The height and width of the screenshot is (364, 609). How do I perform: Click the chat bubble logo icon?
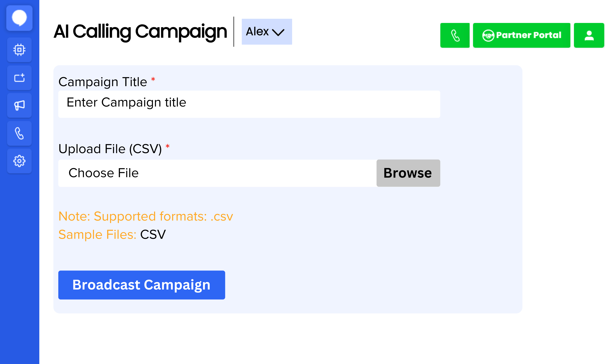click(x=19, y=18)
